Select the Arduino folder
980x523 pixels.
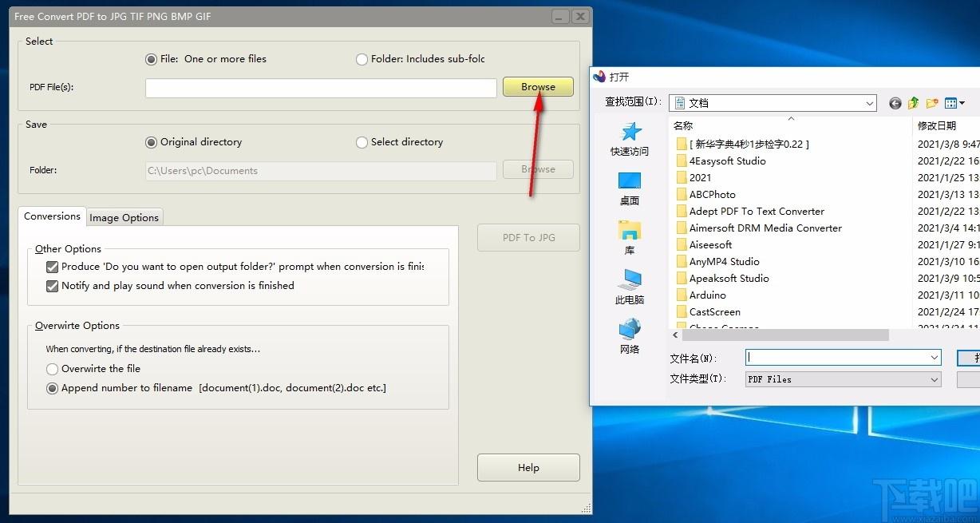click(701, 295)
